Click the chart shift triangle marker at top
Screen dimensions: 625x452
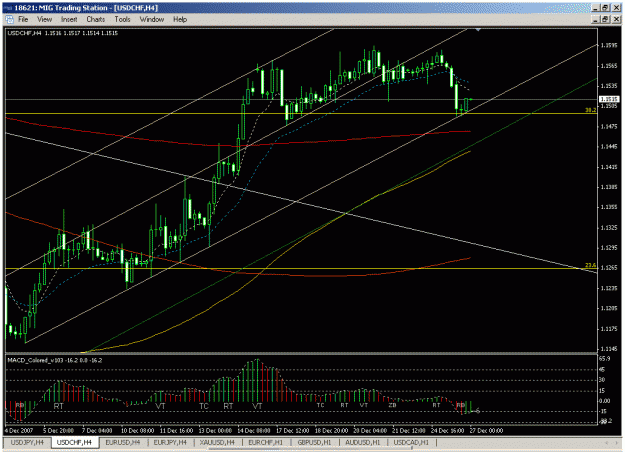478,29
